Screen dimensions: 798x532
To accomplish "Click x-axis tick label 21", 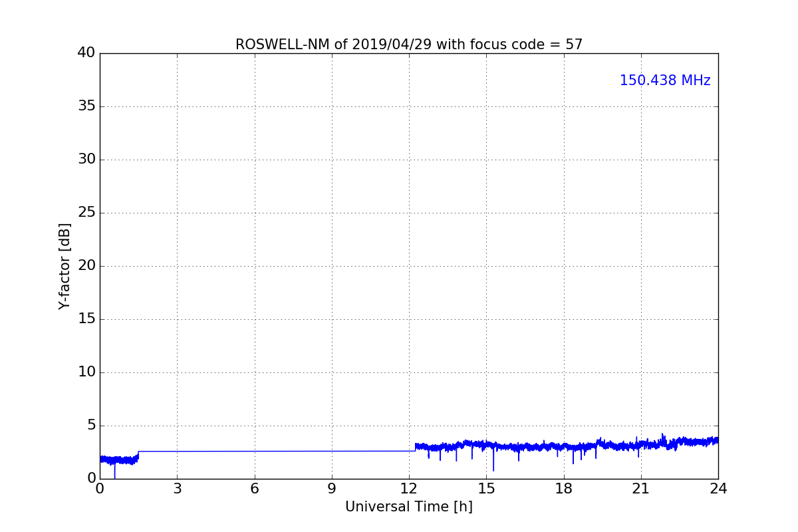I will (x=641, y=489).
